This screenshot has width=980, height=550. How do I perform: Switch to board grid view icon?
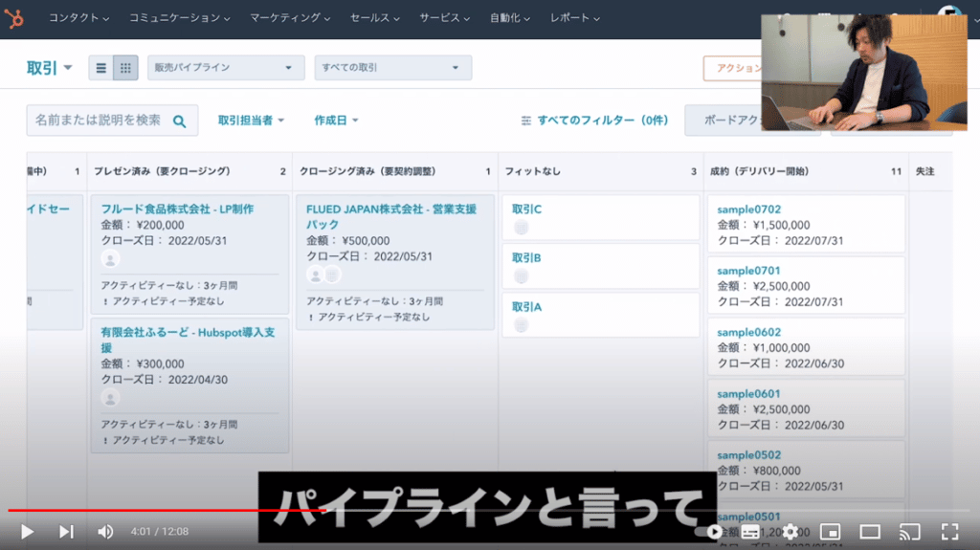click(125, 68)
